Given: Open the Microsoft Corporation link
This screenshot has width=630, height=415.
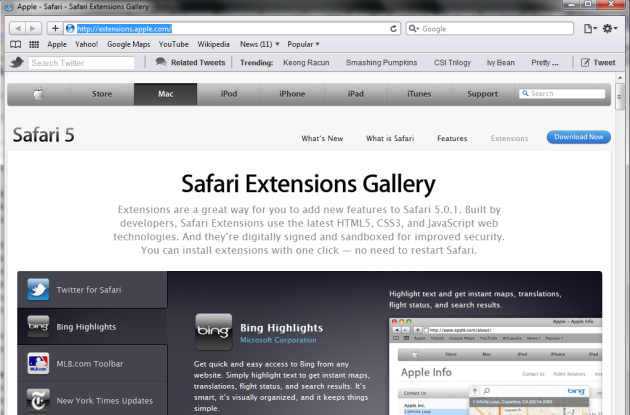Looking at the screenshot, I should pos(278,340).
